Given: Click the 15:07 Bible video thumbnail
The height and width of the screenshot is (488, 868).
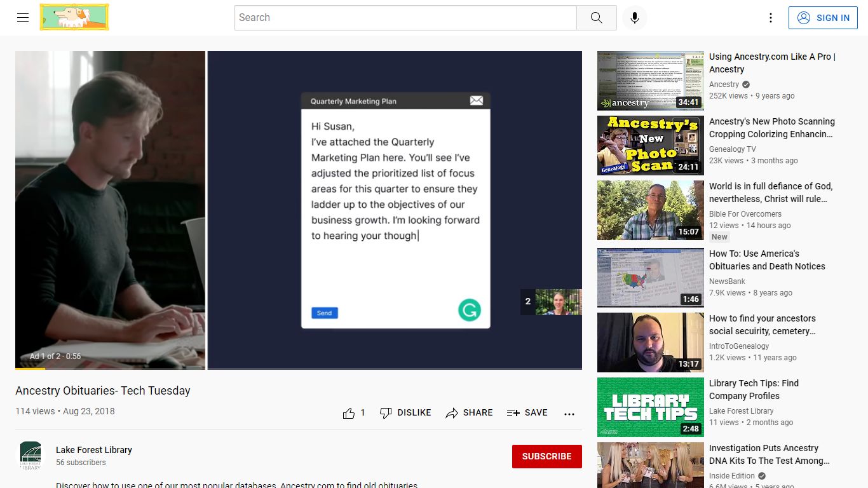Looking at the screenshot, I should pos(651,210).
